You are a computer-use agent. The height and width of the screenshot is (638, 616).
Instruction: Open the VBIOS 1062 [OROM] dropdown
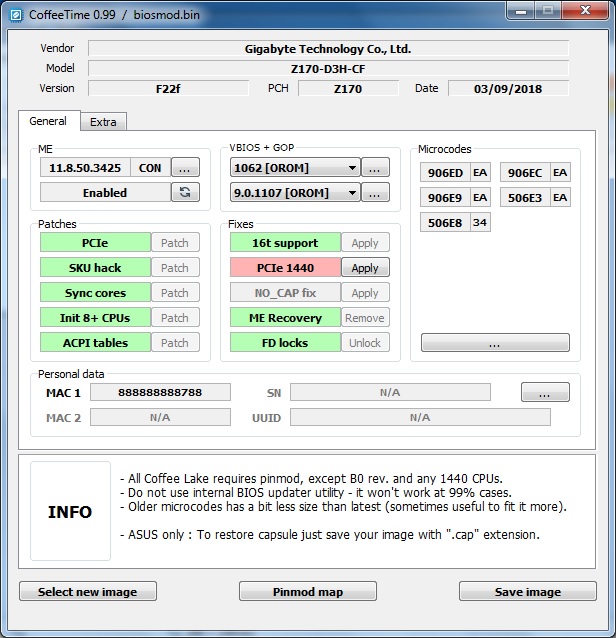point(295,167)
